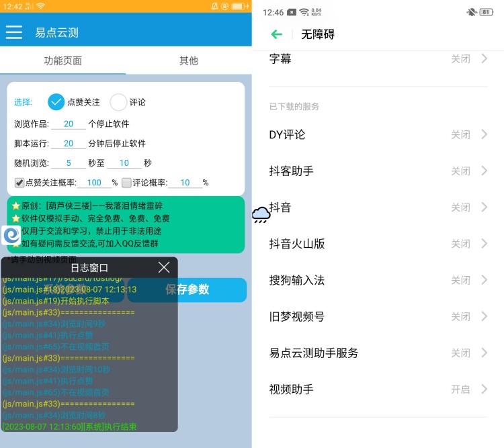Expand the 易点云测助手服务 row chevron
504x448 pixels.
[x=485, y=353]
